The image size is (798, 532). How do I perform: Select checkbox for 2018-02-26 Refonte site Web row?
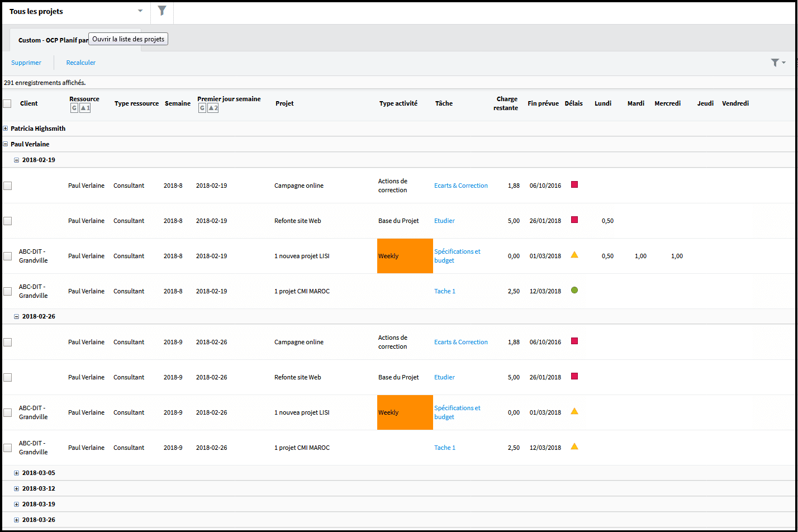click(7, 377)
